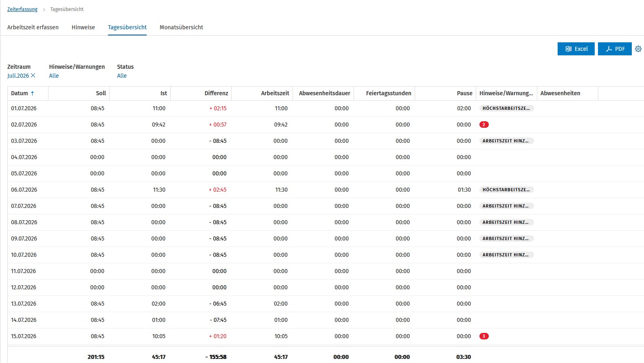Open the table settings gear icon
Screen dimensions: 644x363
coord(638,49)
